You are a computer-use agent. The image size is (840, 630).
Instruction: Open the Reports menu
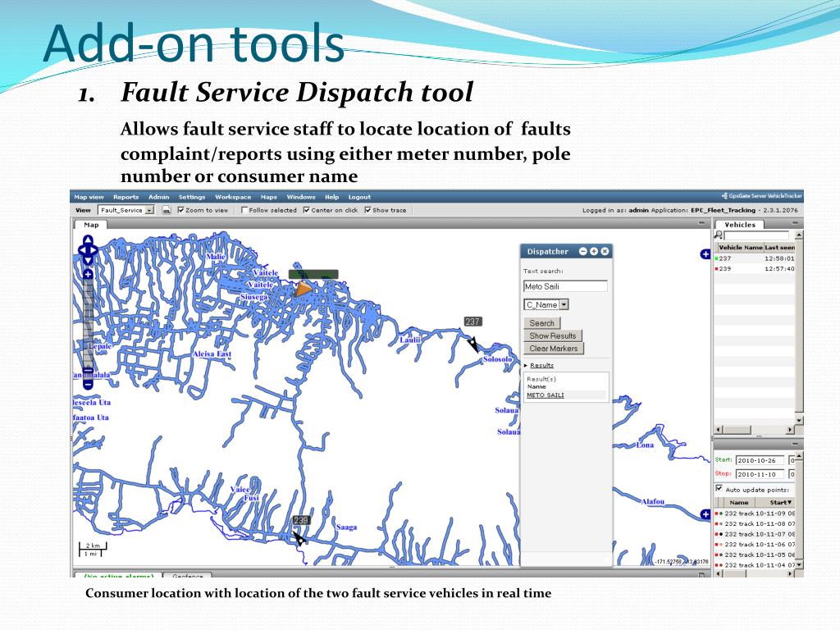126,197
